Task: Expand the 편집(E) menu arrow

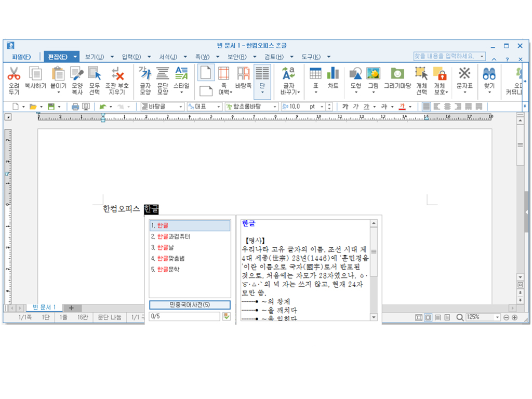Action: [x=75, y=57]
